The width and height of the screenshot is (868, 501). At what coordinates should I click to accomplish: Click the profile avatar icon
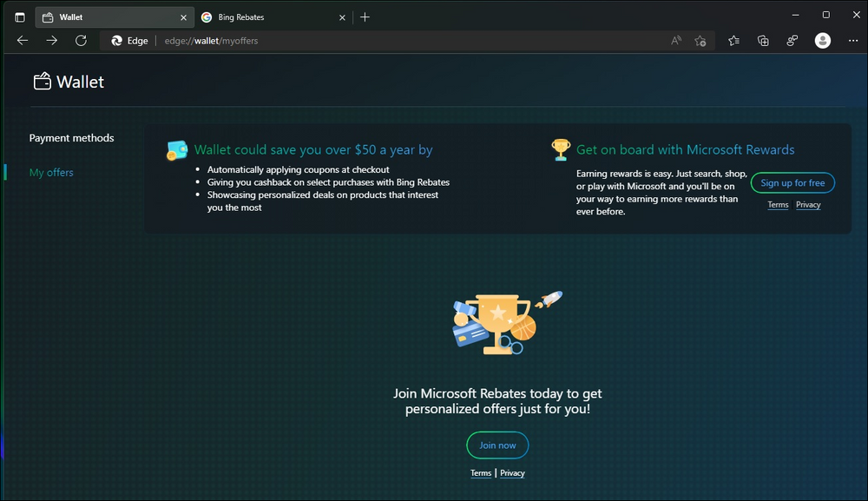point(822,40)
